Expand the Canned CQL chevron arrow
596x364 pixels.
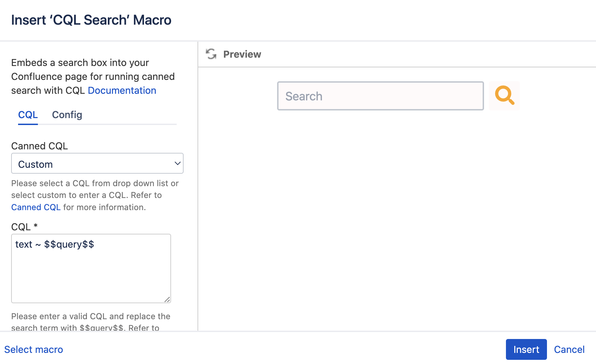point(177,164)
